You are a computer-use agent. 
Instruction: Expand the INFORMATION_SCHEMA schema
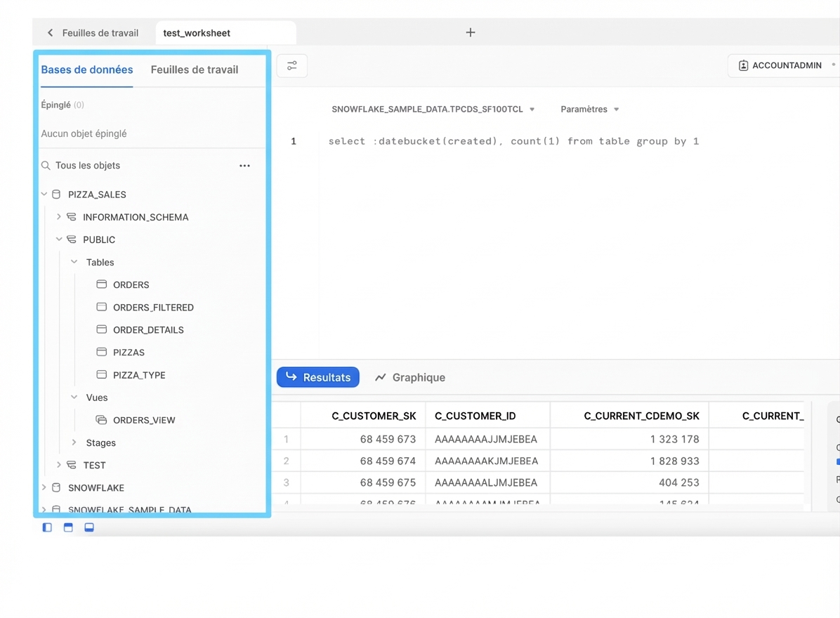point(59,217)
